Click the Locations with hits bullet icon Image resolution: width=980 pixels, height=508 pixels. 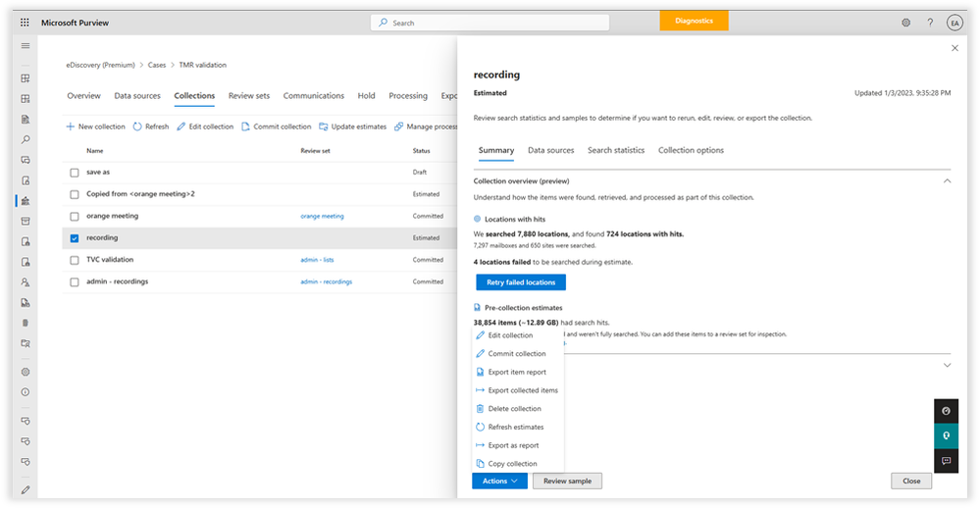click(x=478, y=220)
